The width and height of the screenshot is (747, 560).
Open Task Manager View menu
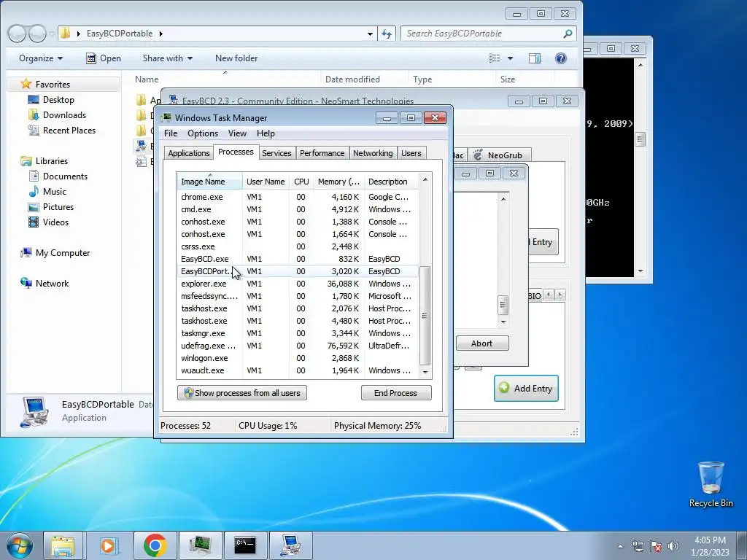[237, 133]
